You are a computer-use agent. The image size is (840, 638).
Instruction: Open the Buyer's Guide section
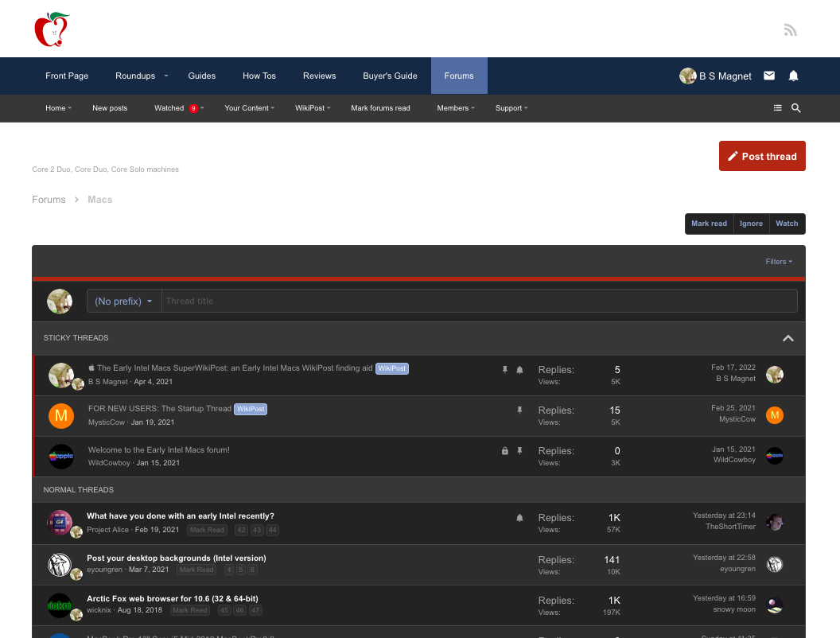click(x=390, y=76)
